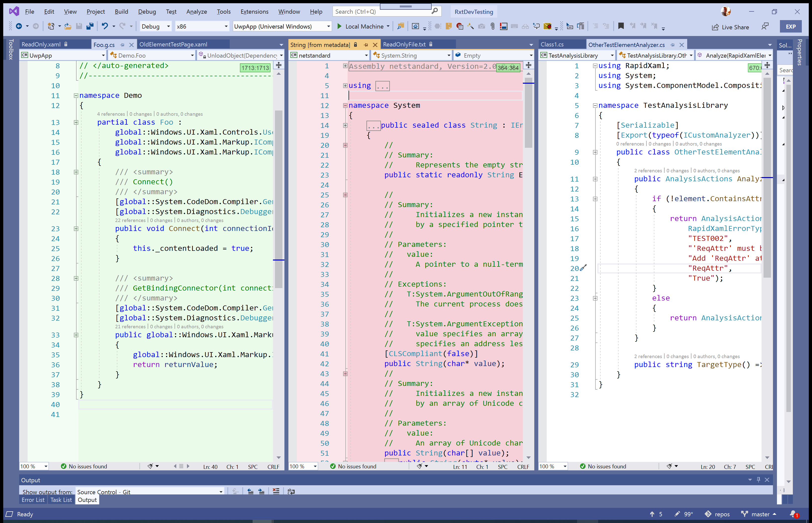Click the Navigate Backward arrow icon
This screenshot has width=812, height=523.
pyautogui.click(x=19, y=26)
